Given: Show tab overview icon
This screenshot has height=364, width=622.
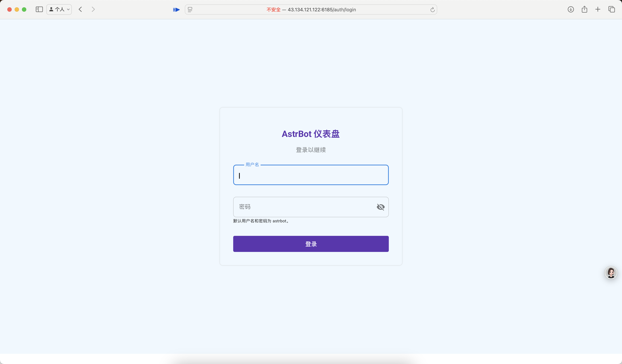Looking at the screenshot, I should click(x=611, y=9).
